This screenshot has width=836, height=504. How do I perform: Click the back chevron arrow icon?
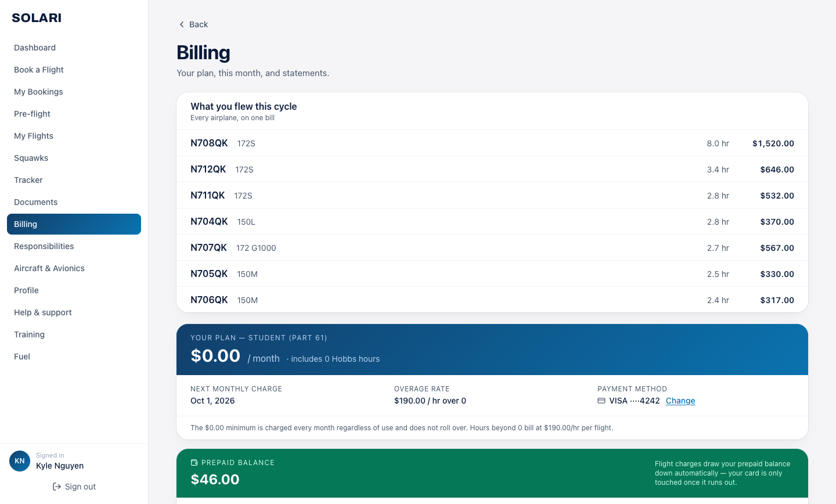[x=182, y=24]
